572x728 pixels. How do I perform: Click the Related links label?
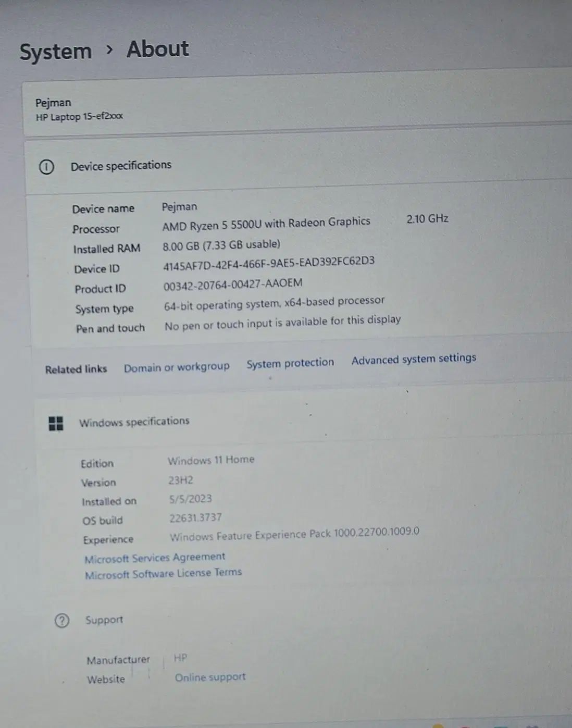76,369
